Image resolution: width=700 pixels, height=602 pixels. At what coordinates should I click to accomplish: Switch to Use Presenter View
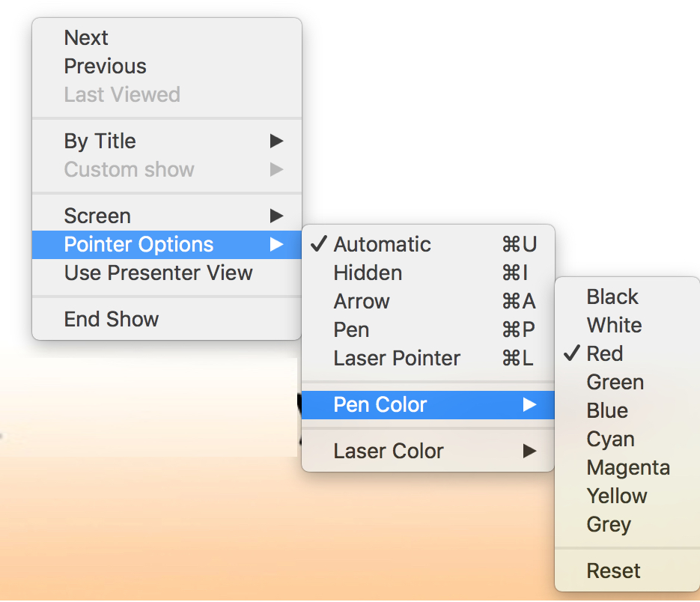[x=155, y=273]
